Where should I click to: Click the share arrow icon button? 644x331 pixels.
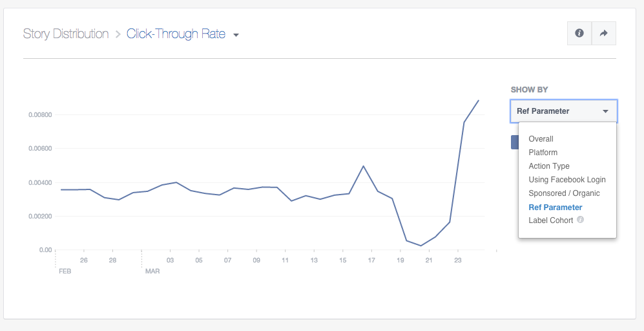[x=604, y=34]
